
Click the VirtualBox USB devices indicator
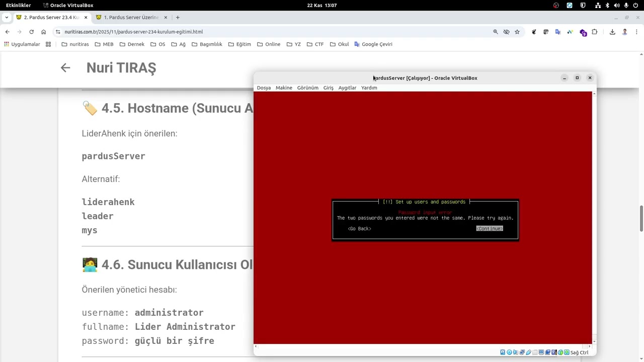pos(529,352)
